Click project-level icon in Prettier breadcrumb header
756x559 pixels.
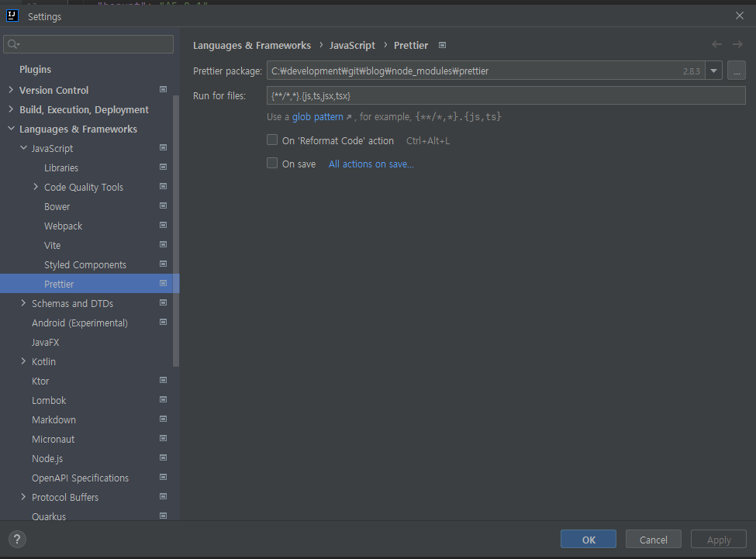(442, 45)
